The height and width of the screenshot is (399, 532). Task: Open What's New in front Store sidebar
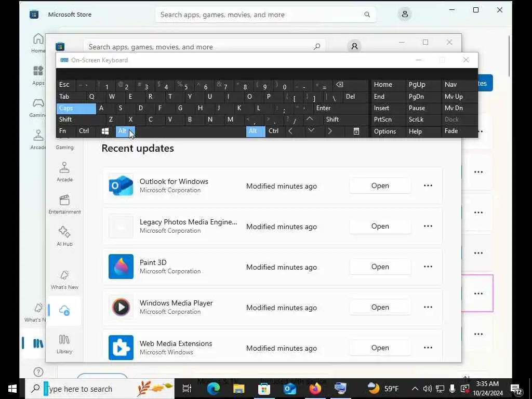click(x=64, y=280)
